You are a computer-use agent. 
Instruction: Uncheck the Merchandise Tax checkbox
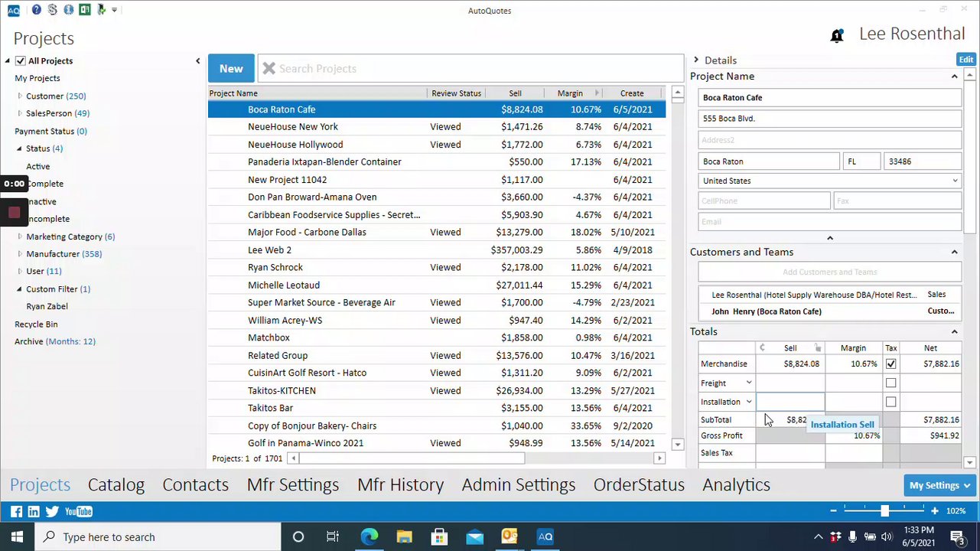(890, 364)
